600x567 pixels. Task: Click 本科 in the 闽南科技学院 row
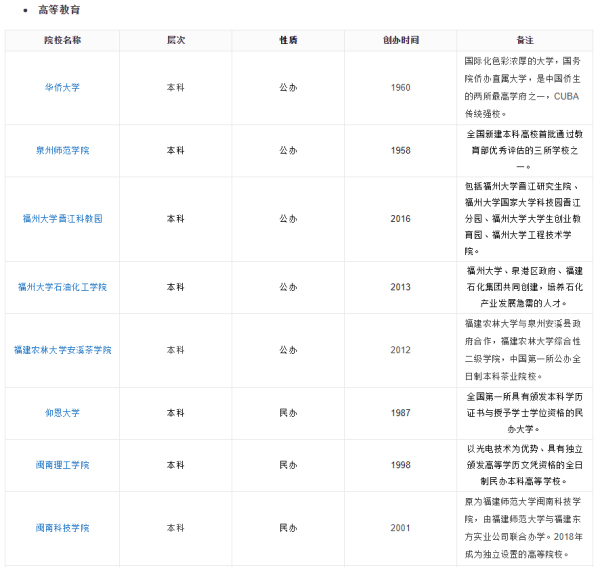(176, 528)
